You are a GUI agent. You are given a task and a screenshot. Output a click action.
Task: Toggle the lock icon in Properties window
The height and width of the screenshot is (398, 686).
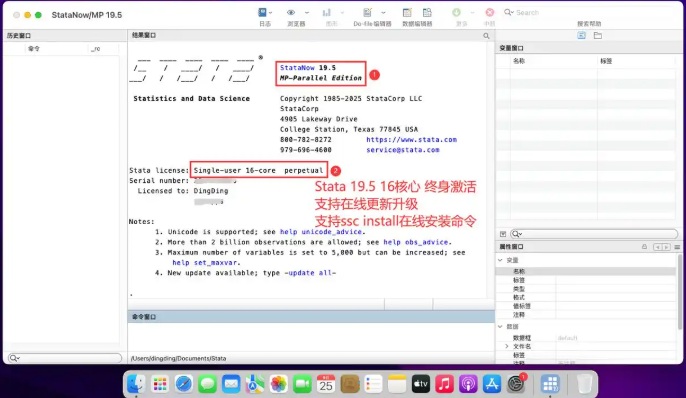(644, 247)
